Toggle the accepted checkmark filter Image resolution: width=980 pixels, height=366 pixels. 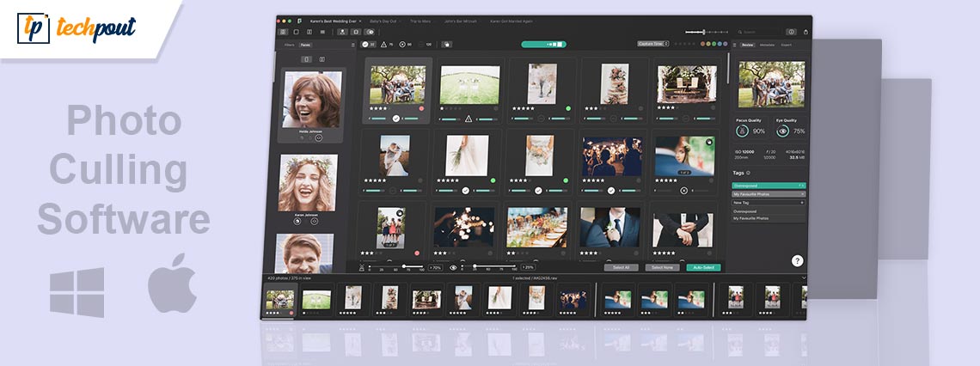(369, 45)
